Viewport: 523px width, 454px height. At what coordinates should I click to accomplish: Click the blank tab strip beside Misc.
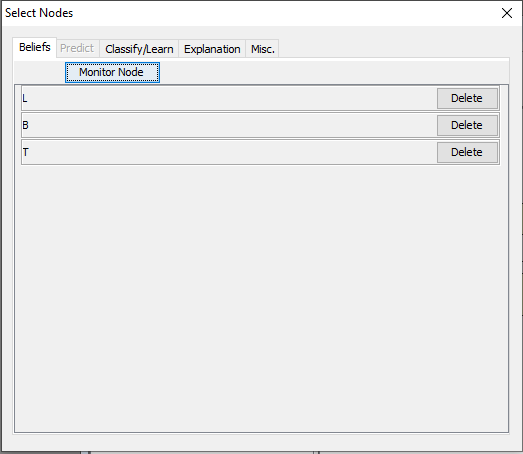(x=394, y=48)
